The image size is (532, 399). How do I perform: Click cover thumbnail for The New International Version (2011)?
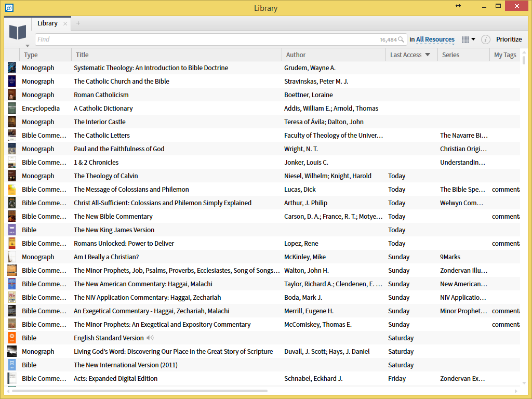pyautogui.click(x=12, y=365)
